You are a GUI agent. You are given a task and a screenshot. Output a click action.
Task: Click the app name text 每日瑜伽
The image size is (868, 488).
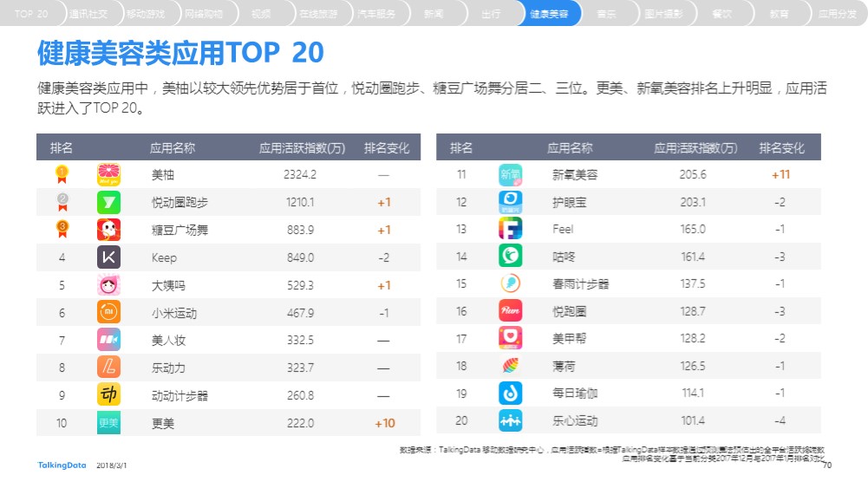pyautogui.click(x=575, y=394)
